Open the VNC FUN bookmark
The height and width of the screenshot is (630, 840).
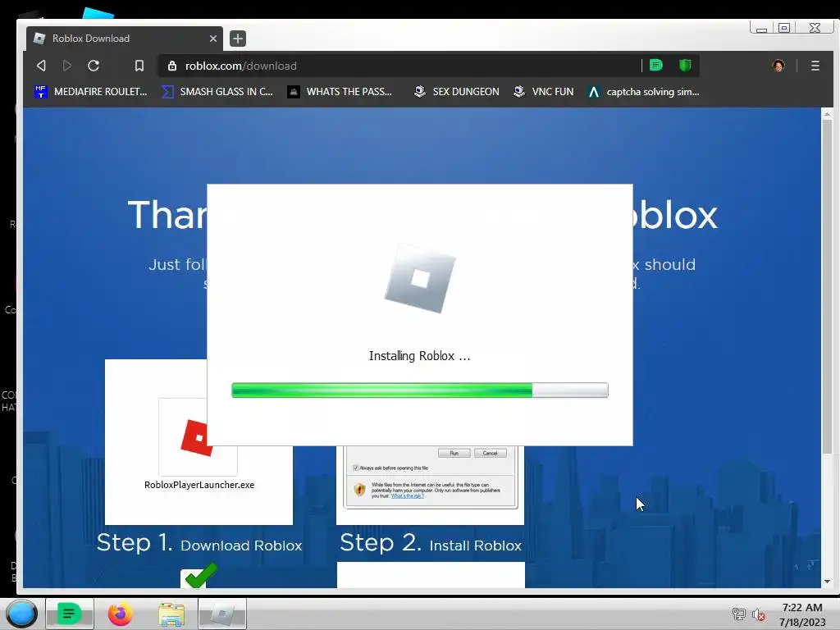[x=543, y=92]
